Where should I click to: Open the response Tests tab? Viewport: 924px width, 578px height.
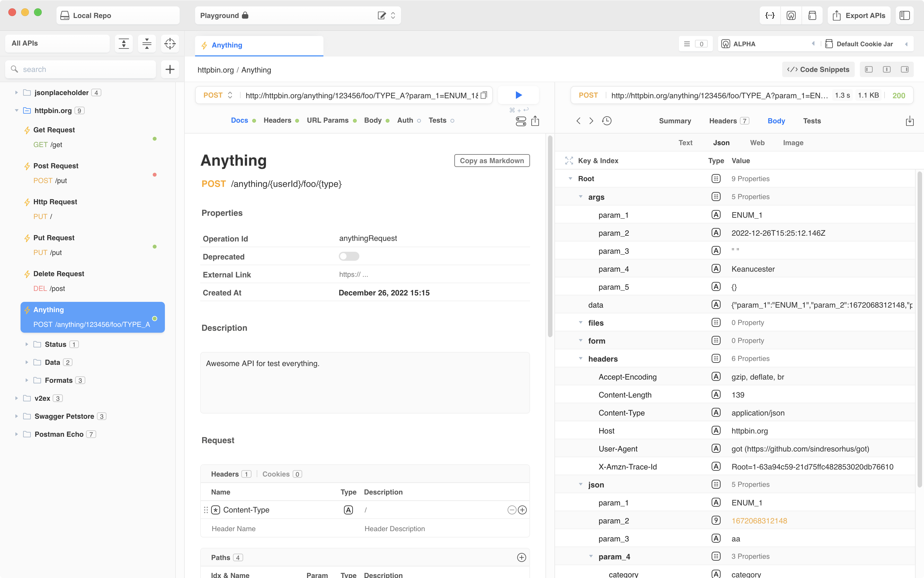(x=812, y=121)
